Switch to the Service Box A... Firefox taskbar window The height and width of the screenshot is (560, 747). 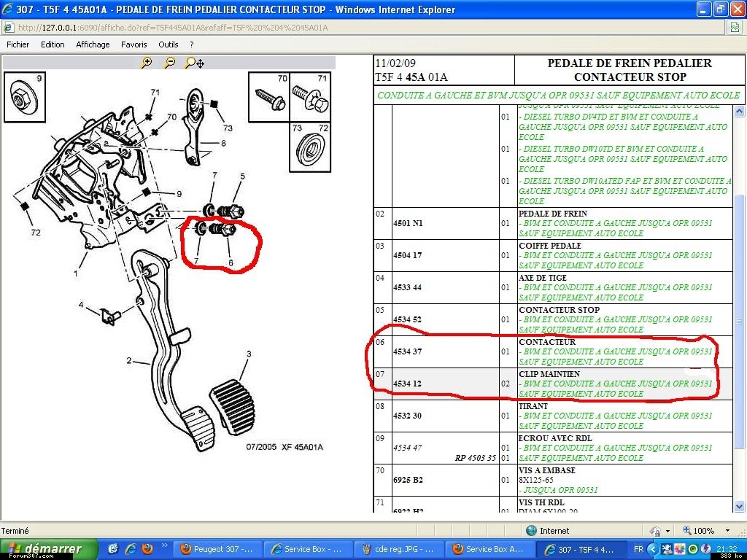click(x=488, y=549)
